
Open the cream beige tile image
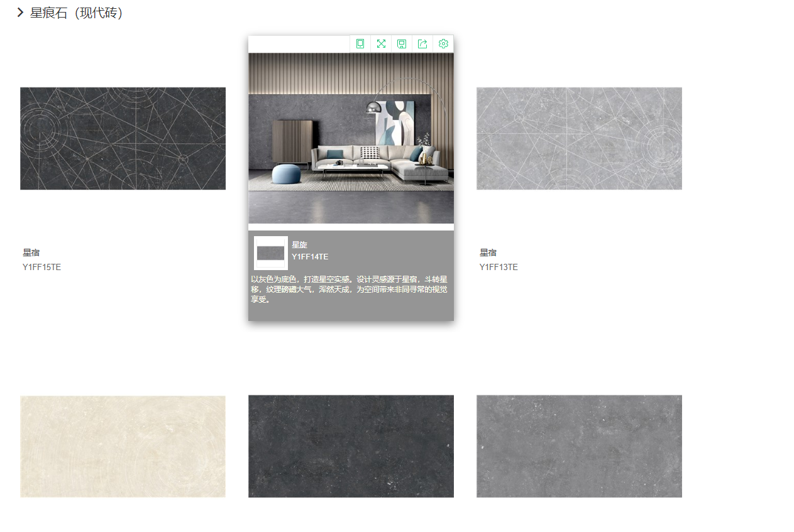pos(123,447)
